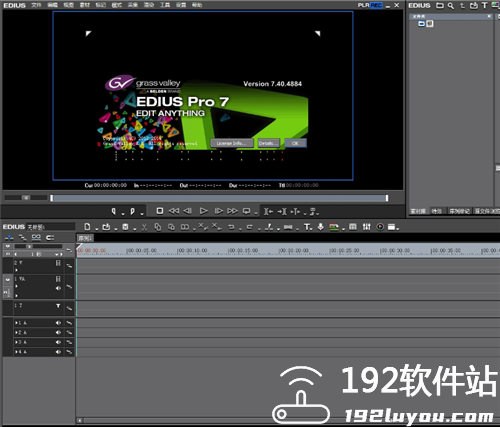Image resolution: width=500 pixels, height=427 pixels.
Task: Click the add title T in bin toolbar
Action: coord(485,6)
